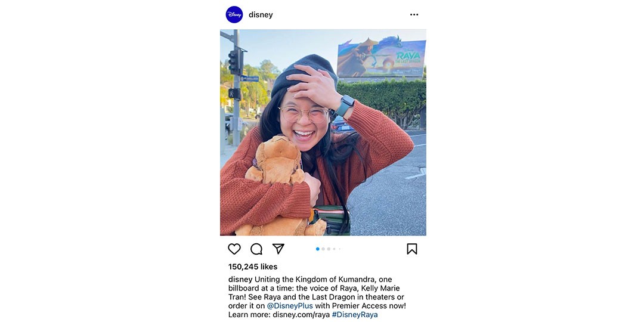Select the blue first carousel dot
644x322 pixels.
coord(317,249)
